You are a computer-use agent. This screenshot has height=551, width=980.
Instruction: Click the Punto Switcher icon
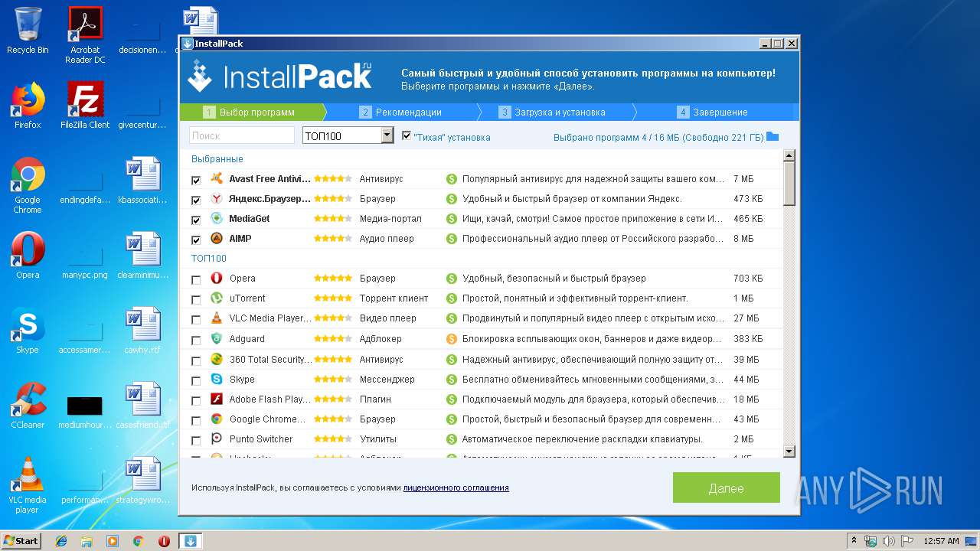click(x=217, y=439)
